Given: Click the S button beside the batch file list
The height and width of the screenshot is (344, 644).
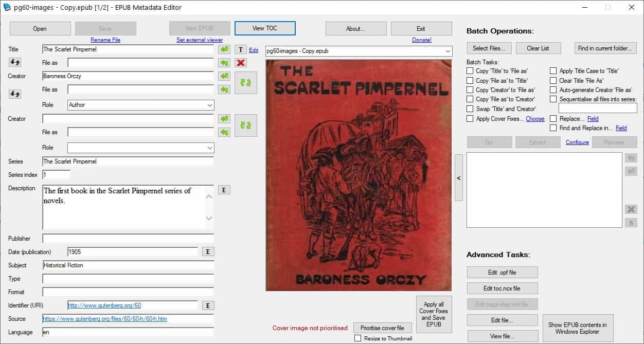Looking at the screenshot, I should click(631, 223).
